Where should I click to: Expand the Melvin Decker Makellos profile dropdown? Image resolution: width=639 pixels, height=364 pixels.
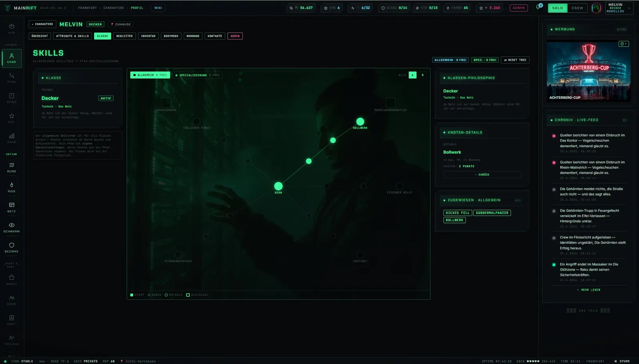[x=619, y=8]
